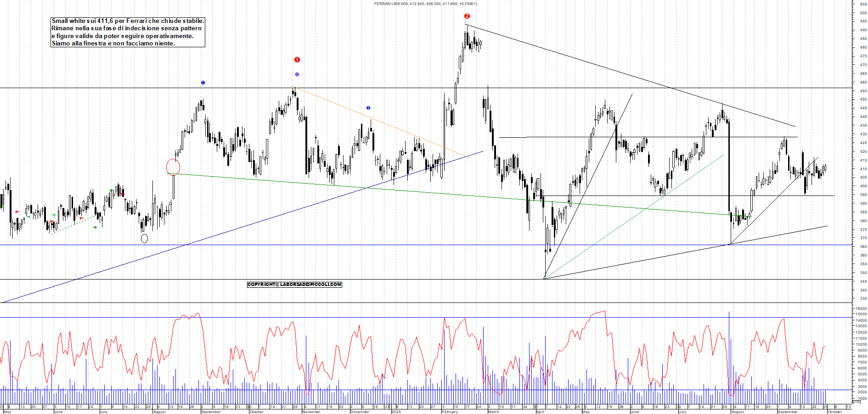Click the black oval below the candlesticks

144,238
